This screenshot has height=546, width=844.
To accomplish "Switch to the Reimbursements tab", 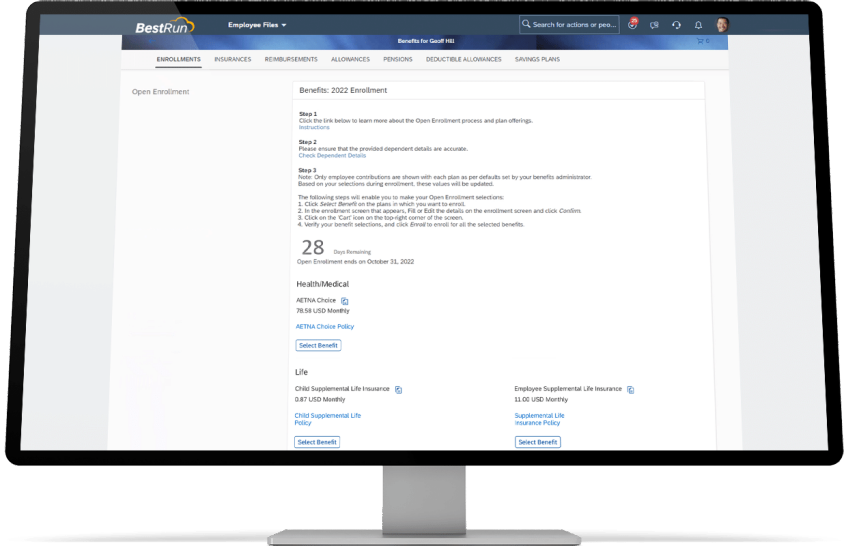I will click(291, 59).
